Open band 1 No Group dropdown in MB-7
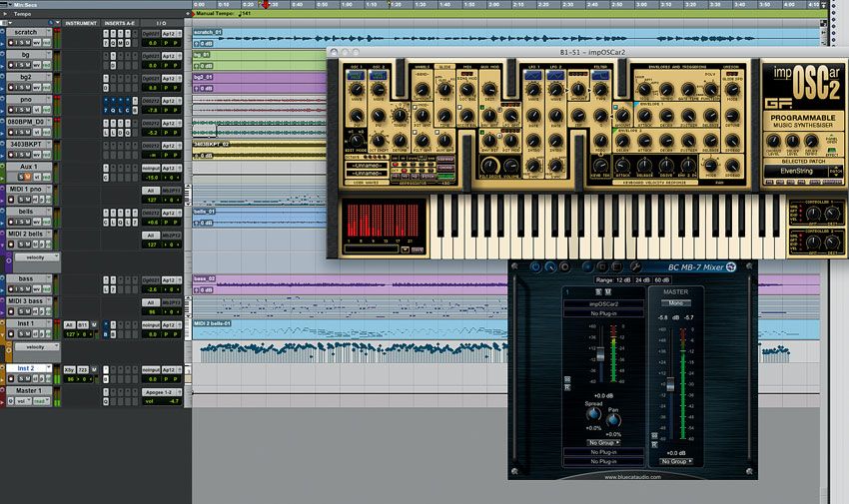Screen dimensions: 849x504 coord(603,442)
